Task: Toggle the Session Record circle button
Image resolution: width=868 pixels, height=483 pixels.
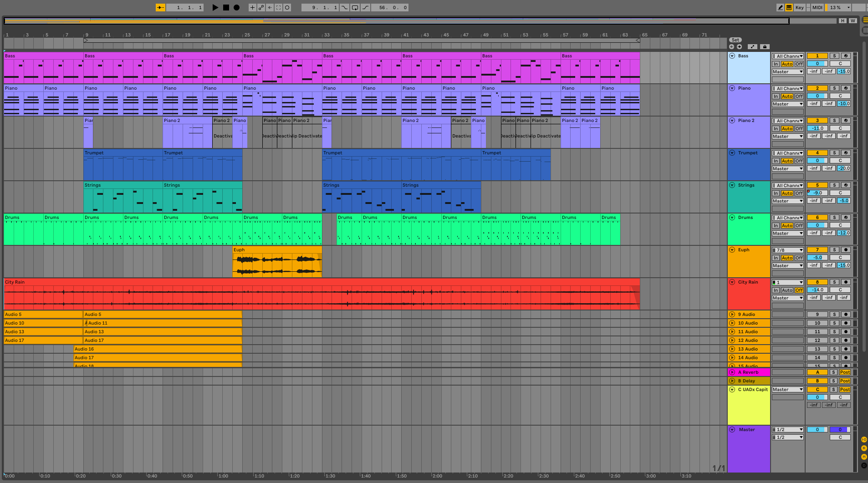Action: [x=287, y=7]
